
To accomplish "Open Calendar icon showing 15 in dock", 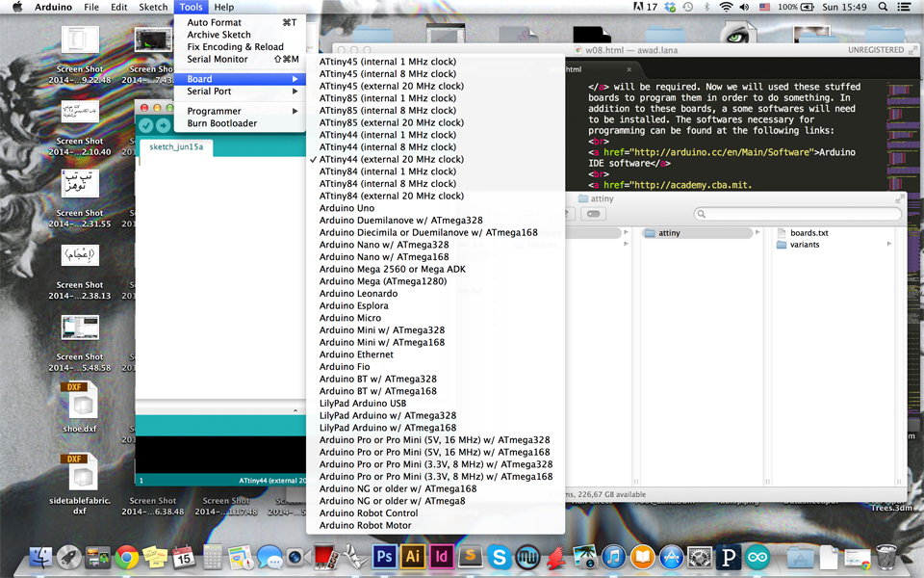I will tap(184, 558).
